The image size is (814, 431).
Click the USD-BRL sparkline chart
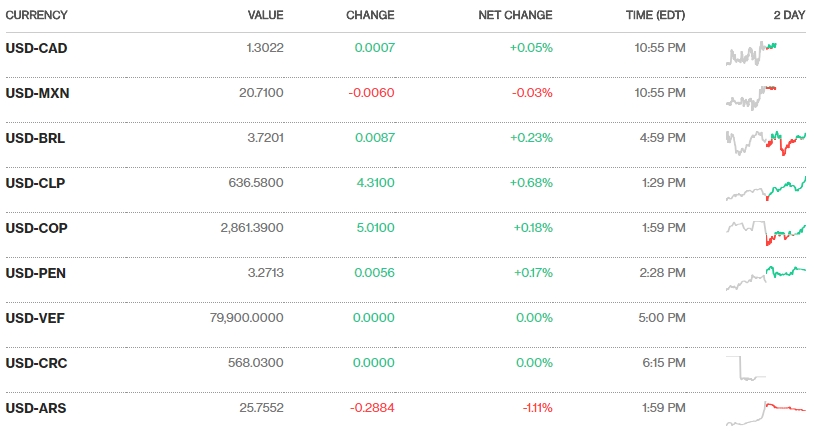[x=766, y=142]
